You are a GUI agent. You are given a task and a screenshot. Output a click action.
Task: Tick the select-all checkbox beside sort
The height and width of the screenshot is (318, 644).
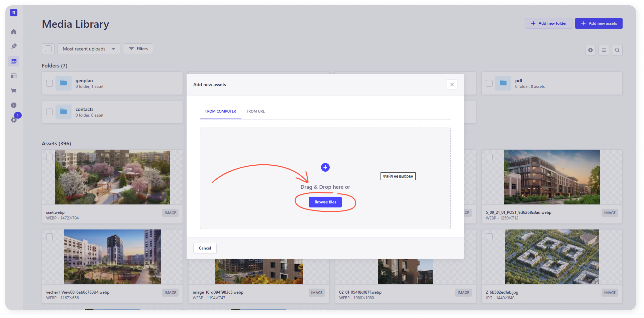[48, 49]
